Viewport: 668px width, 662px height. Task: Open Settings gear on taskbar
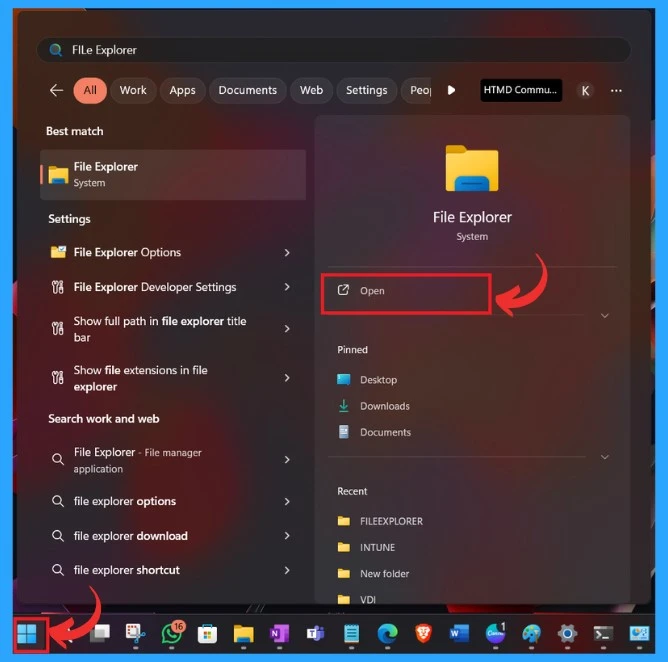pos(567,634)
